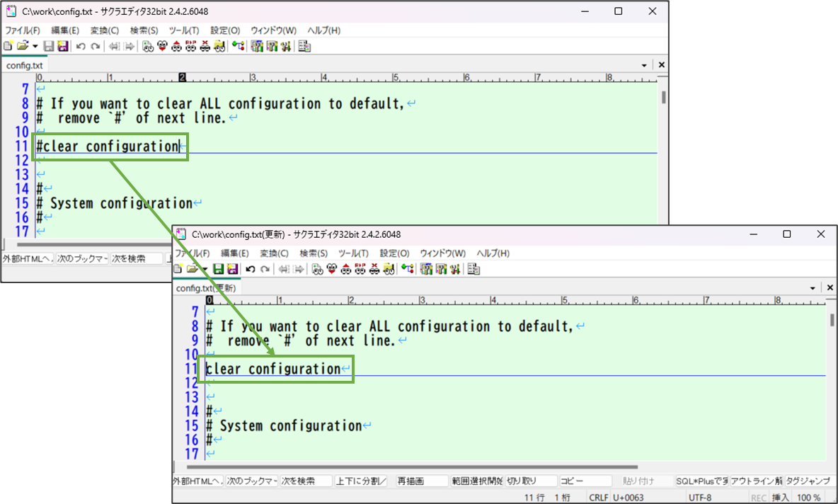This screenshot has height=504, width=838.
Task: Click 切り取り function key button
Action: (532, 481)
